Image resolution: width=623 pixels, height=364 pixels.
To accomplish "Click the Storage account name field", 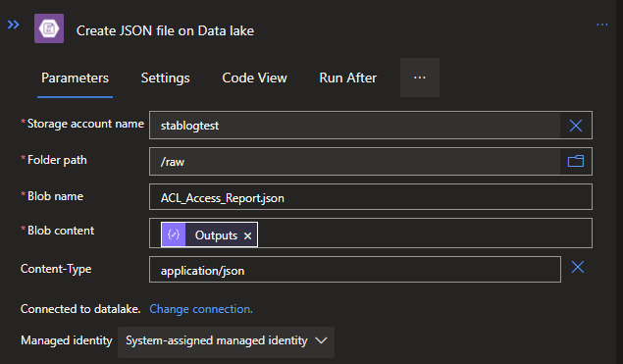I will point(354,126).
